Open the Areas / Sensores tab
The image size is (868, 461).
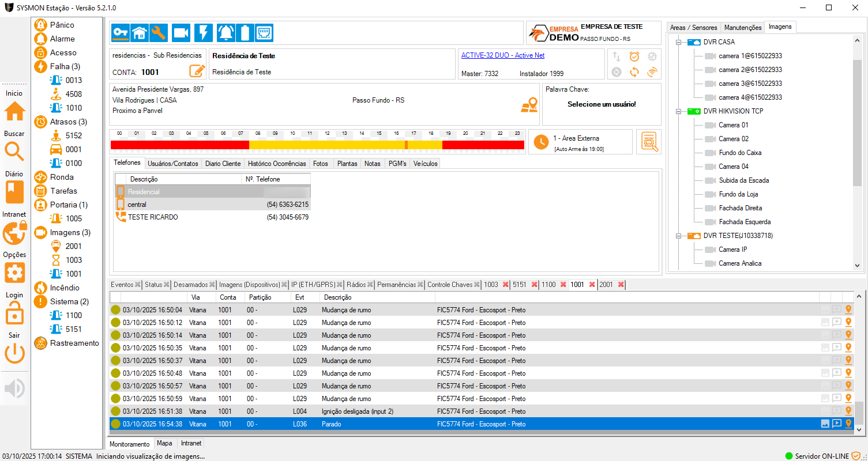click(x=693, y=28)
